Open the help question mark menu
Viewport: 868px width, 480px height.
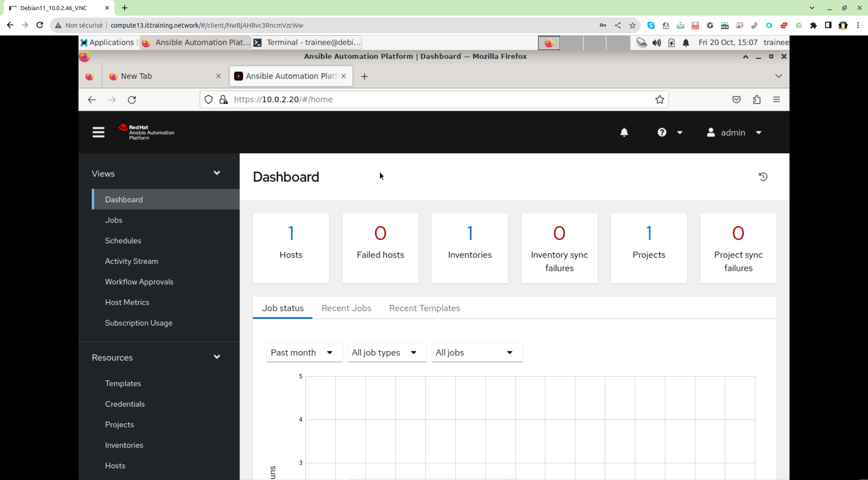[662, 132]
